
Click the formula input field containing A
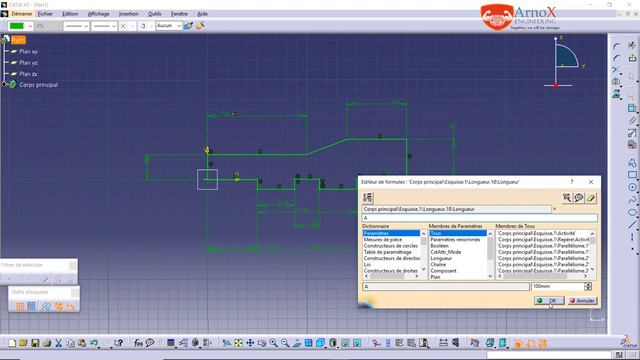[479, 218]
